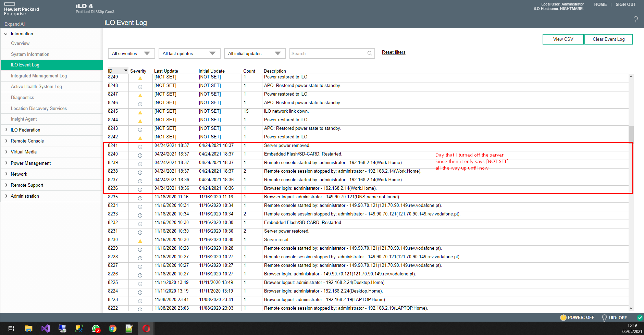Click the Clear Event Log button

(x=609, y=39)
